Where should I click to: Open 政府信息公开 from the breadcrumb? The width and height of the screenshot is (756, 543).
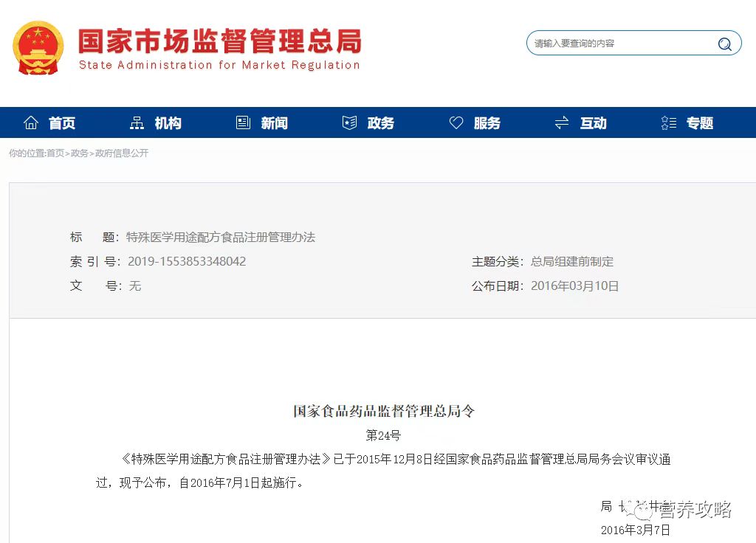pyautogui.click(x=121, y=153)
